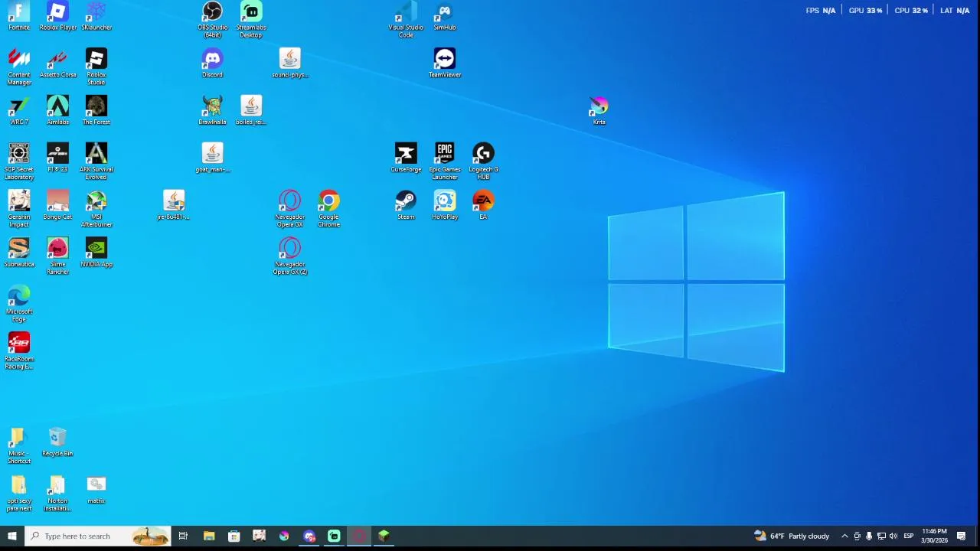This screenshot has height=551, width=980.
Task: Select the Recycle Bin icon
Action: [x=57, y=442]
